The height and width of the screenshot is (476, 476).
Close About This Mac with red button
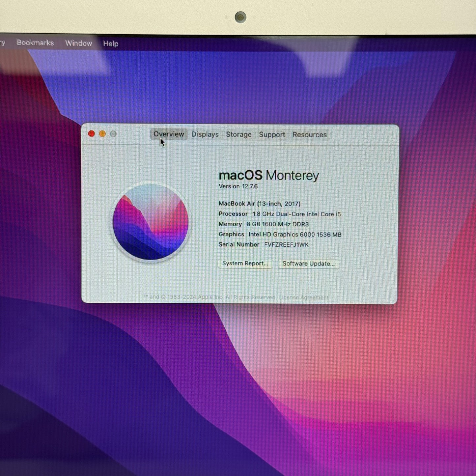(92, 134)
